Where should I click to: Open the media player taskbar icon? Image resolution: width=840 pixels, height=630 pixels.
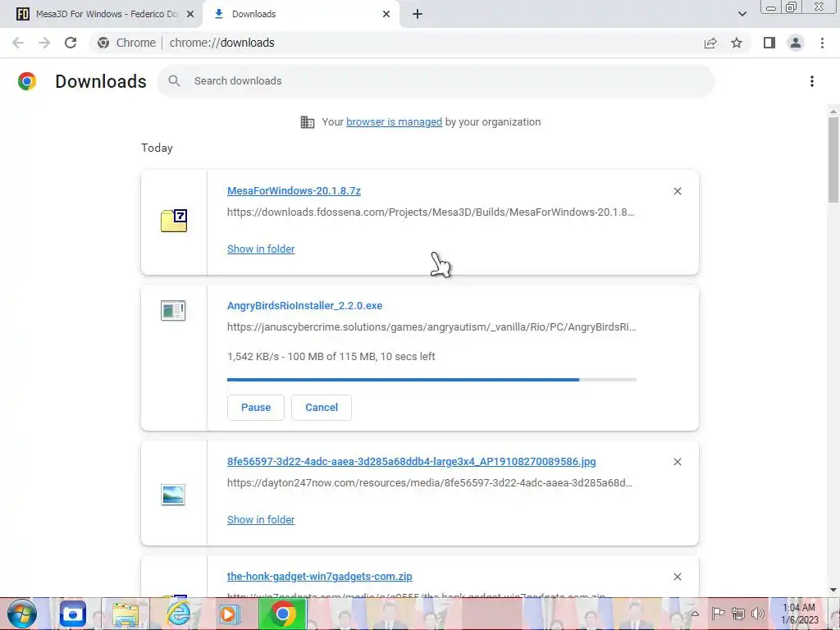(230, 614)
